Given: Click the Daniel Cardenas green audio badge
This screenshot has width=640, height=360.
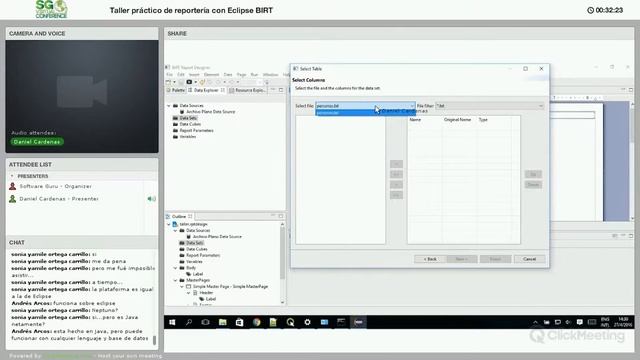Looking at the screenshot, I should point(37,142).
